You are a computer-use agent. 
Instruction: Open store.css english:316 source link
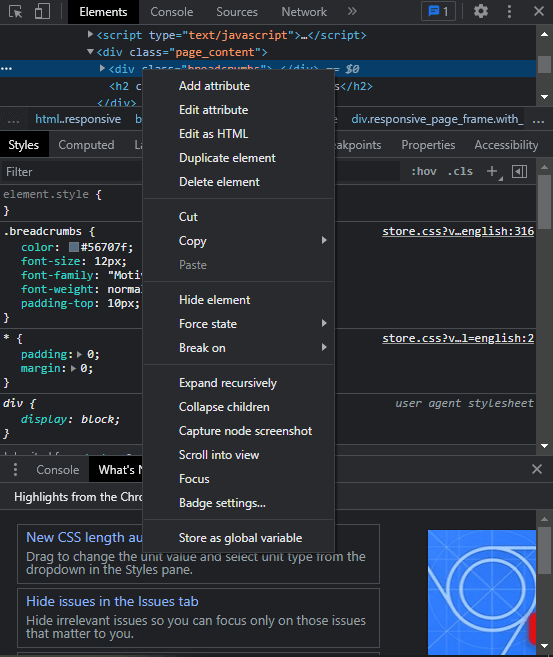click(458, 231)
